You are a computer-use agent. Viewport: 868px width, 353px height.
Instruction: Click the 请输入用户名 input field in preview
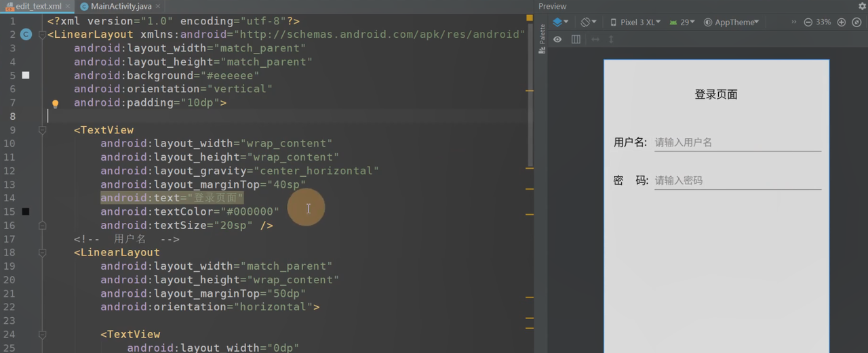click(738, 143)
